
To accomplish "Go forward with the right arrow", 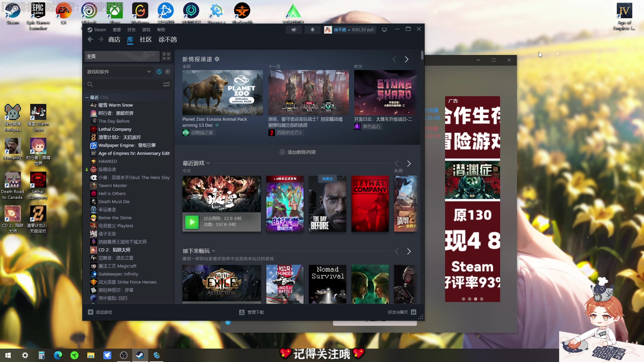I will click(x=101, y=40).
